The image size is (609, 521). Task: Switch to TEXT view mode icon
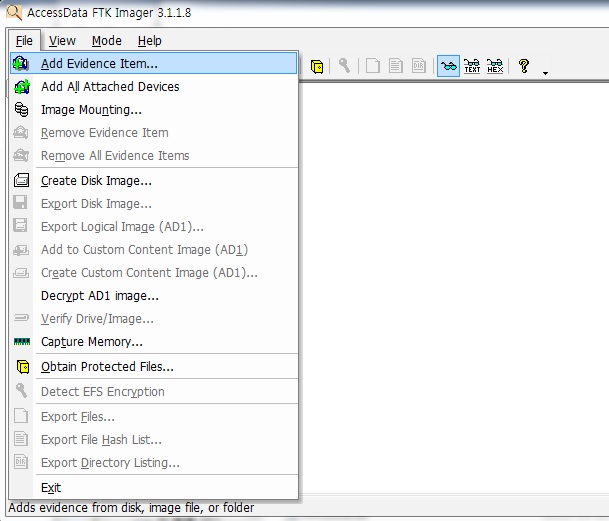472,66
